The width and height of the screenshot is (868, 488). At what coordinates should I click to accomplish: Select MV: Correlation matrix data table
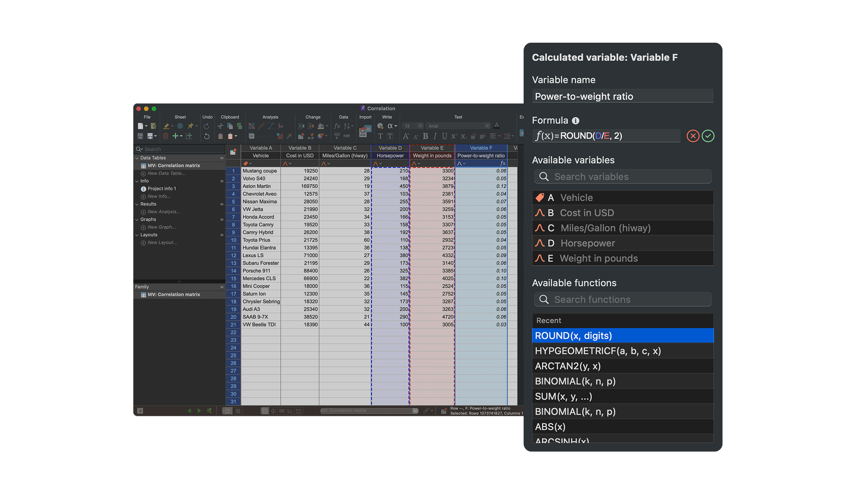pyautogui.click(x=174, y=165)
